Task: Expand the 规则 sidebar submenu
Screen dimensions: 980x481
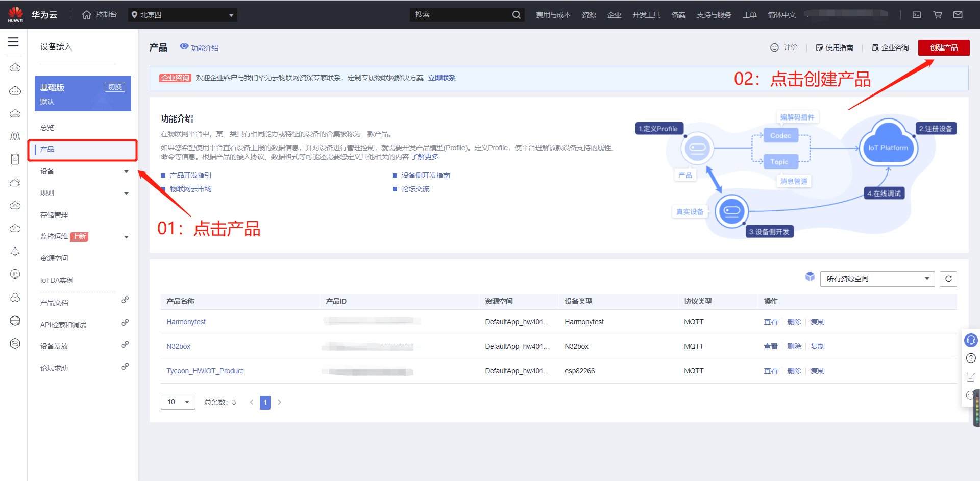Action: [x=126, y=193]
